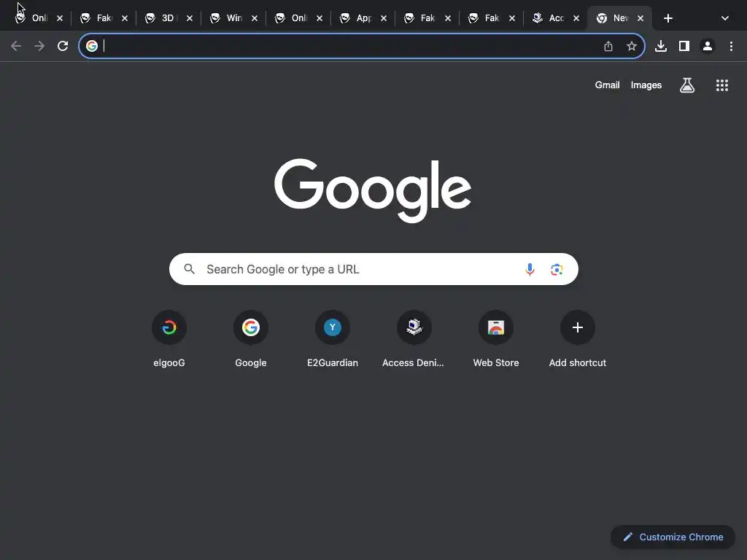The height and width of the screenshot is (560, 747).
Task: Open the profile avatar menu
Action: 708,46
